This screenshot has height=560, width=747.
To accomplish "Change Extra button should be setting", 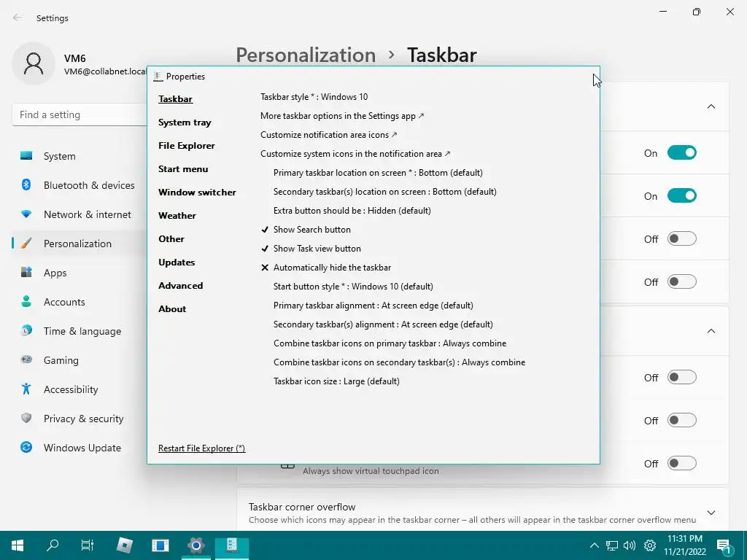I will tap(352, 211).
